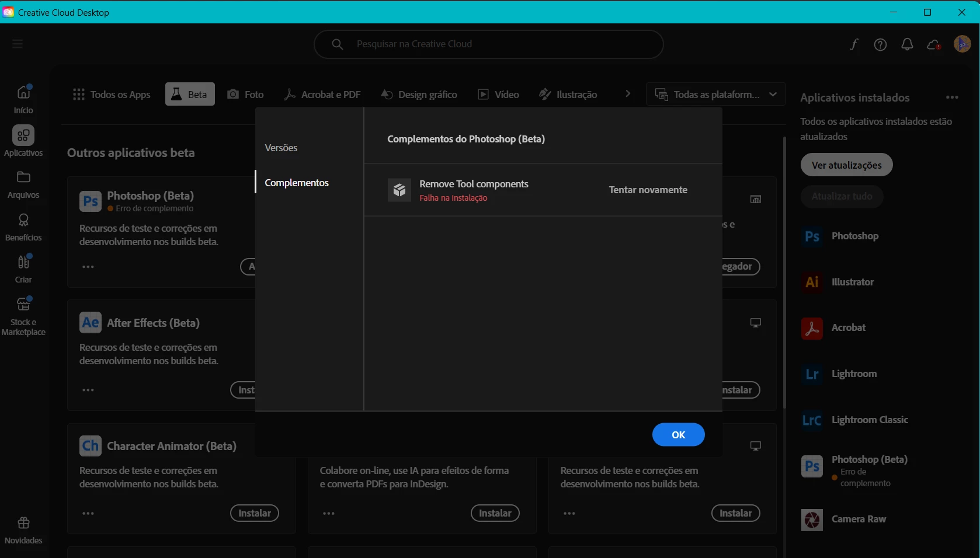Show more categories with the right chevron
This screenshot has height=558, width=980.
628,94
